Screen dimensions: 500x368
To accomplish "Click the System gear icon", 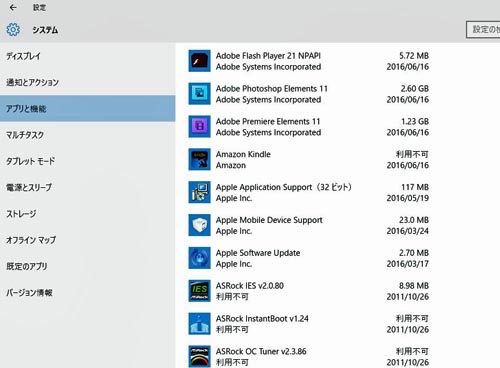I will (x=13, y=30).
